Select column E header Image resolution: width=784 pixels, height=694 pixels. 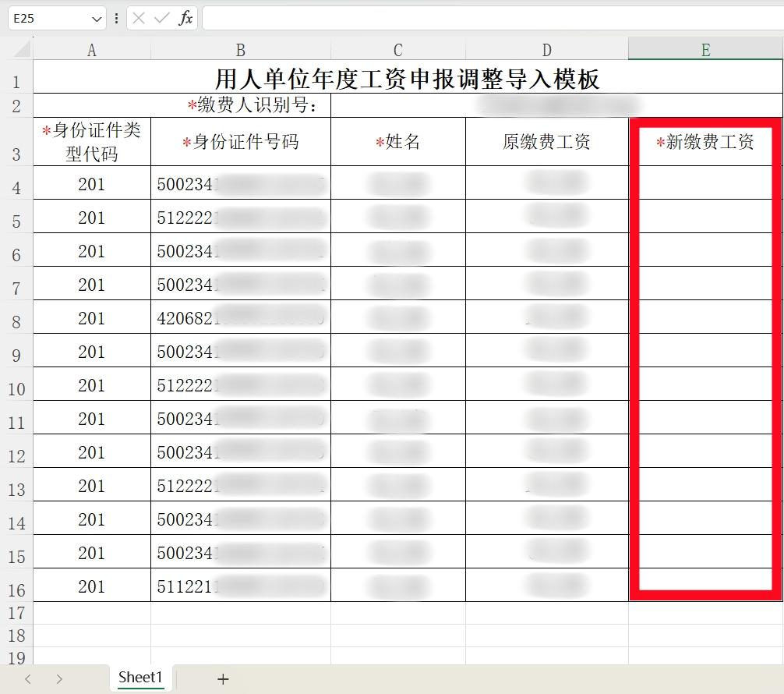tap(705, 50)
